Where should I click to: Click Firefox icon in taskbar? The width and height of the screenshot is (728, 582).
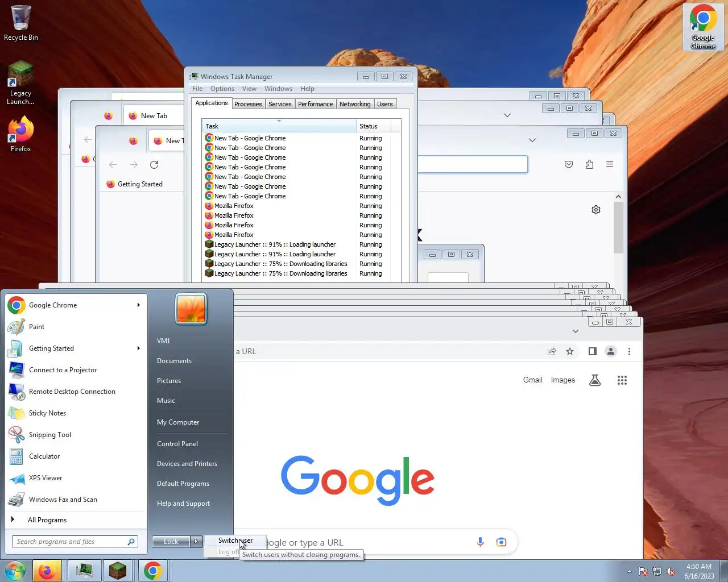[x=47, y=571]
